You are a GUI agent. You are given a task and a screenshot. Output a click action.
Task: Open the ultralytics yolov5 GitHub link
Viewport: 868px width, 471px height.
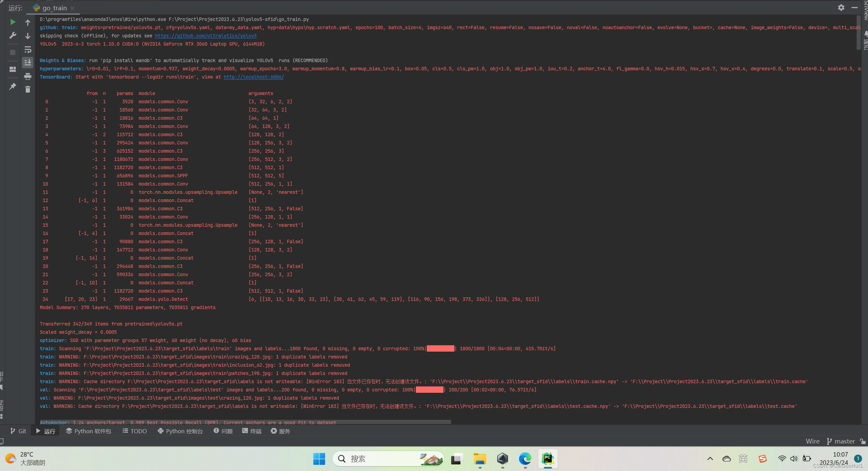click(x=206, y=36)
